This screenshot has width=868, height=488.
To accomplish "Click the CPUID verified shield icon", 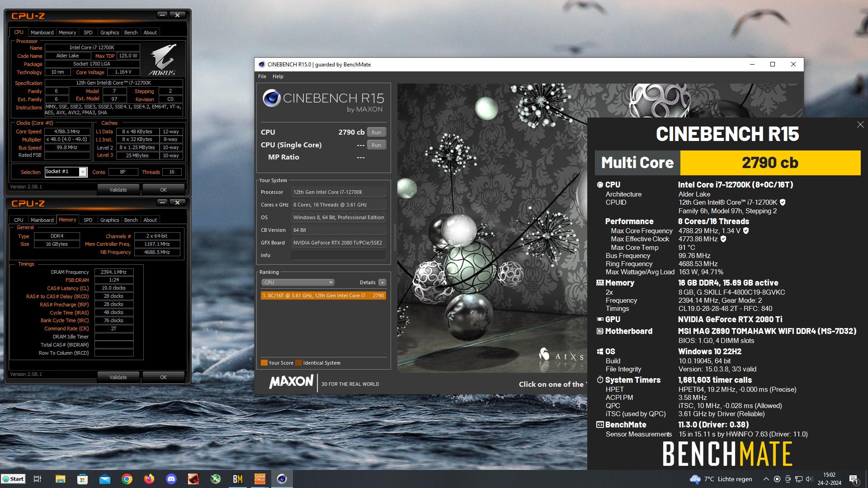I will coord(783,202).
